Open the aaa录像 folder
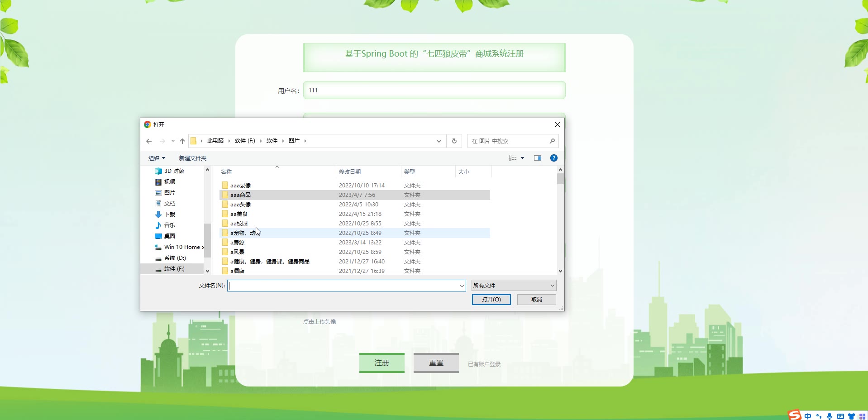Image resolution: width=868 pixels, height=420 pixels. 240,186
